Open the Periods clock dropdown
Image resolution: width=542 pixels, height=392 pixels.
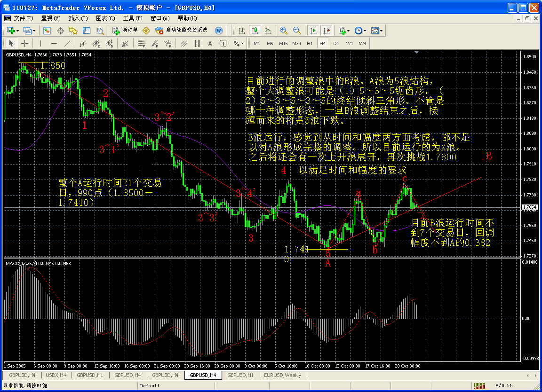pyautogui.click(x=360, y=31)
